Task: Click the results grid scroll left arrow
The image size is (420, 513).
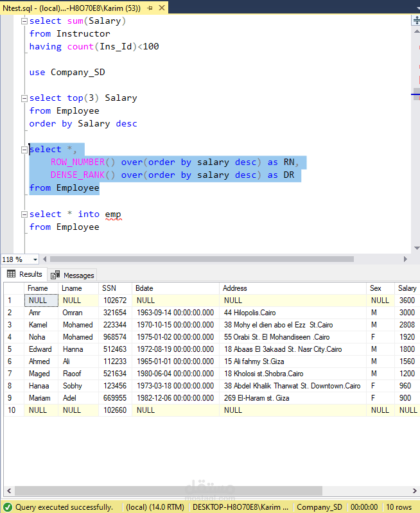Action: tap(9, 491)
